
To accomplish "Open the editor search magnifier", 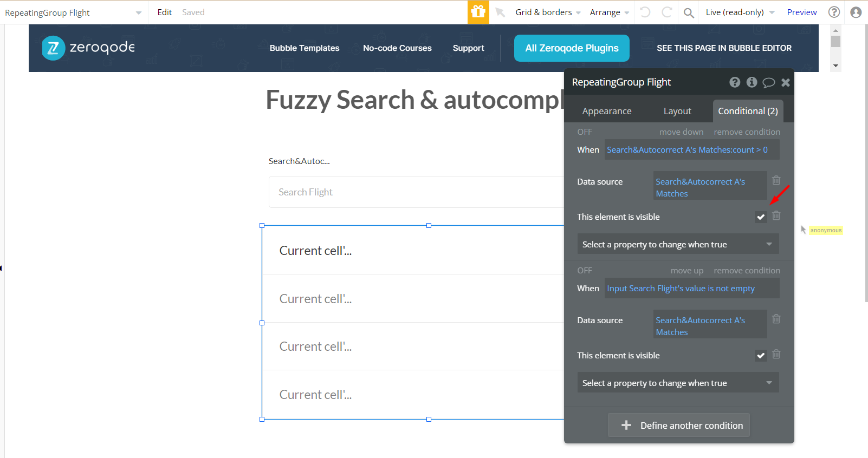I will coord(689,12).
